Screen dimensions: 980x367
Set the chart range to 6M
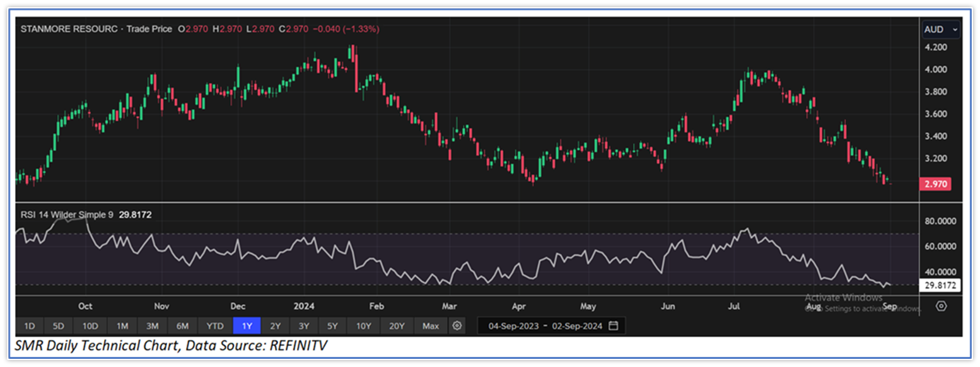pos(182,326)
